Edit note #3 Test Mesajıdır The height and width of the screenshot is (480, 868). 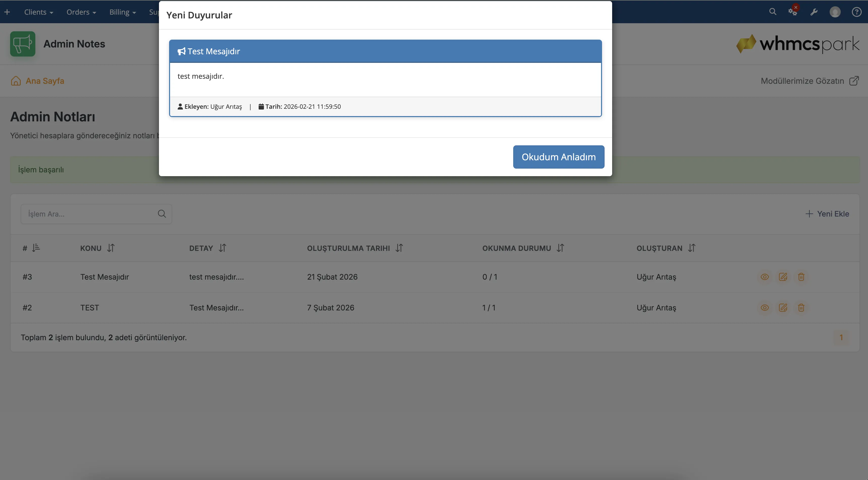[783, 277]
